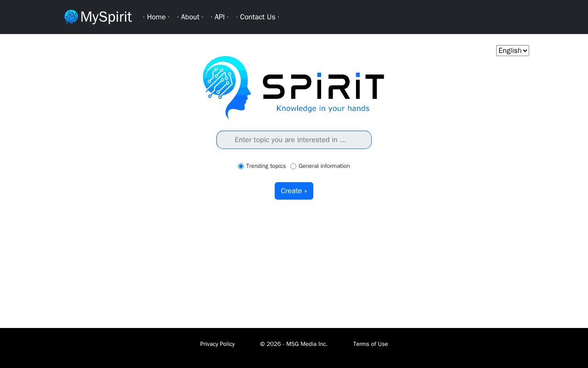Open the Privacy Policy link
Viewport: 588px width, 368px height.
pos(217,344)
